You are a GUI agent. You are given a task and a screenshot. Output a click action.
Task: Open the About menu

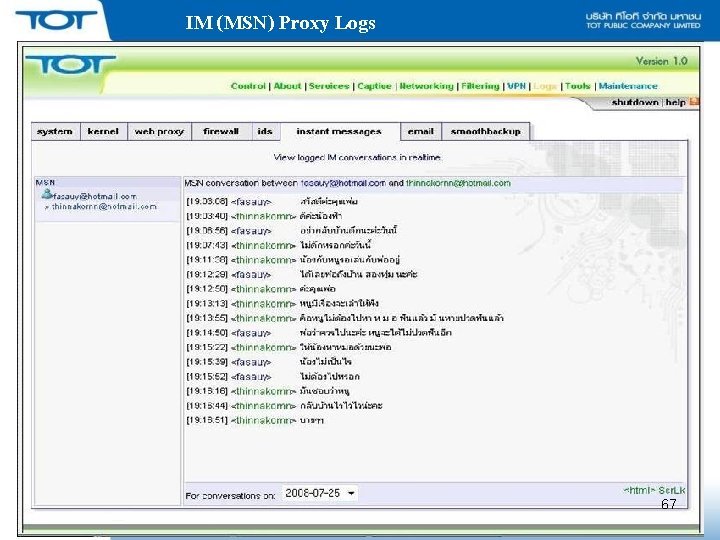(287, 86)
